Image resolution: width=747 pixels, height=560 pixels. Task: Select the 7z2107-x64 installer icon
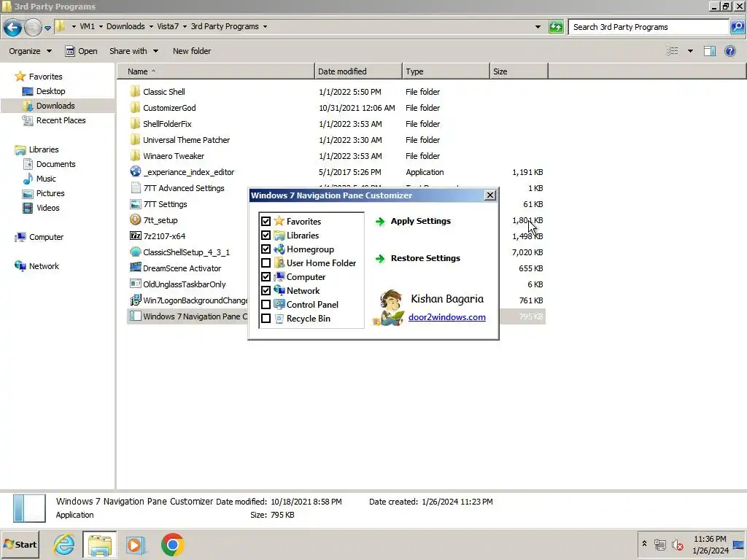(135, 236)
